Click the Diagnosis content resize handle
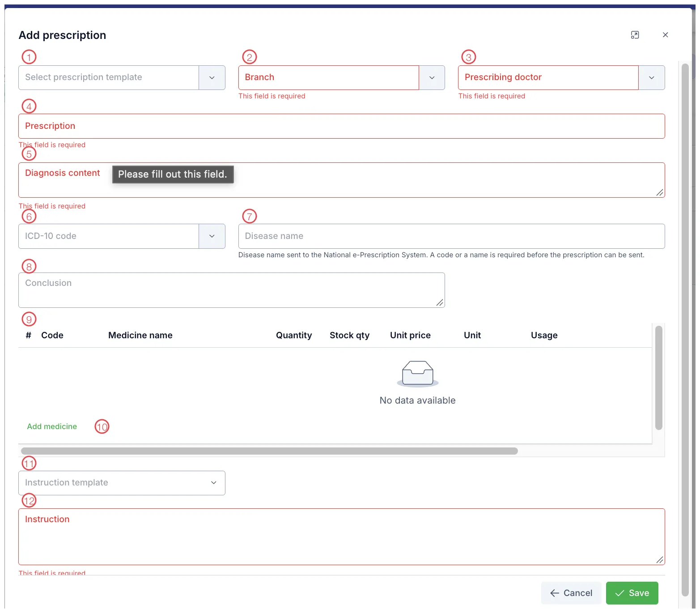Viewport: 700px width, 613px height. tap(660, 192)
